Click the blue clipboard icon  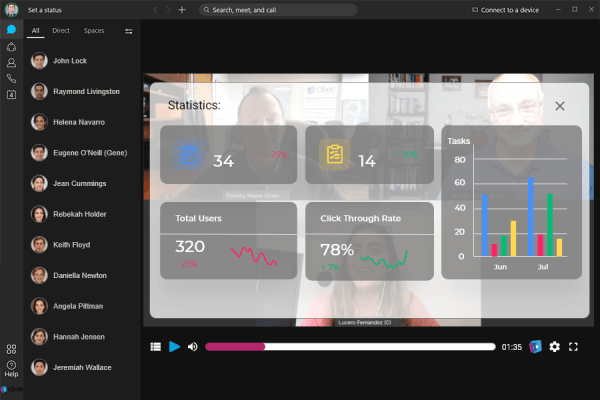[189, 155]
